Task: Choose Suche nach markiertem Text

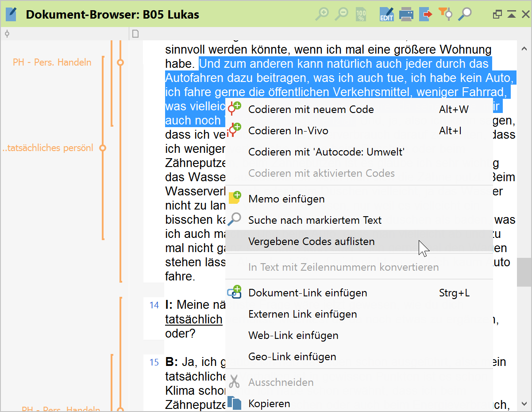Action: pos(359,220)
